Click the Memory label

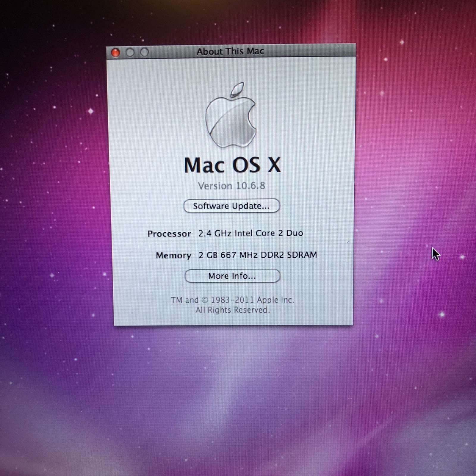tap(173, 256)
